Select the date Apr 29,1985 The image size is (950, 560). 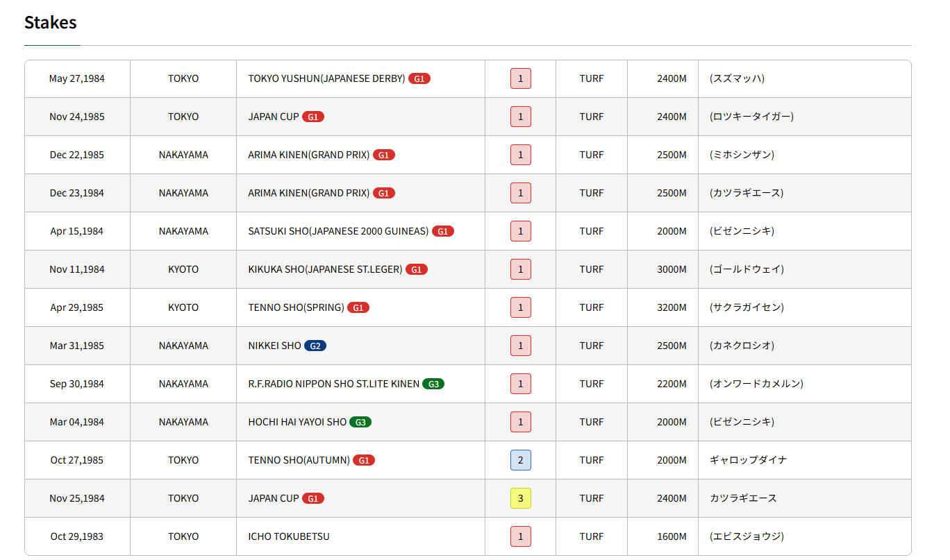point(77,307)
